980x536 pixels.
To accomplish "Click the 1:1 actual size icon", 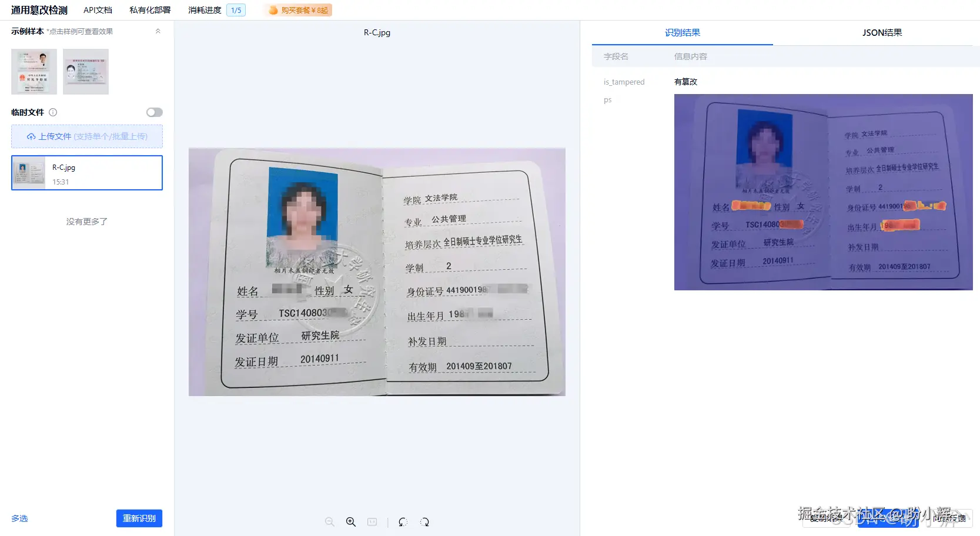I will click(372, 522).
